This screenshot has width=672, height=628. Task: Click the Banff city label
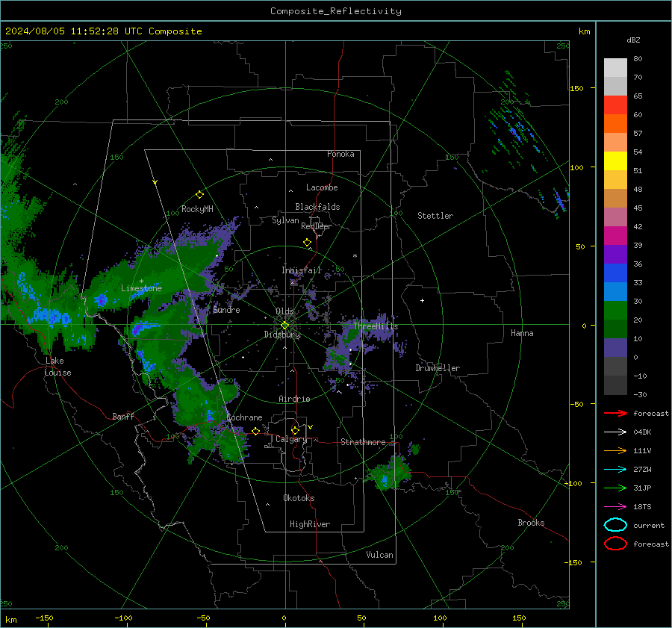123,417
